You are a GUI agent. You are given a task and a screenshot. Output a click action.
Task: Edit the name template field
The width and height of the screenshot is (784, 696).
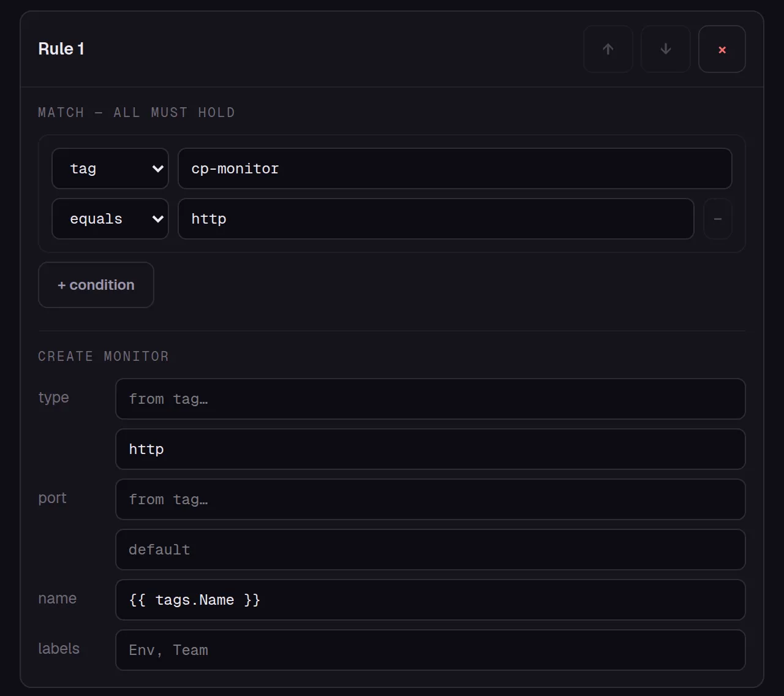[431, 600]
